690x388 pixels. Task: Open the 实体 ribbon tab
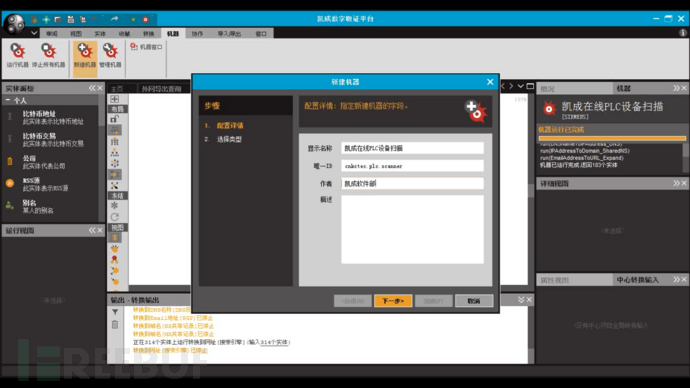(x=100, y=33)
